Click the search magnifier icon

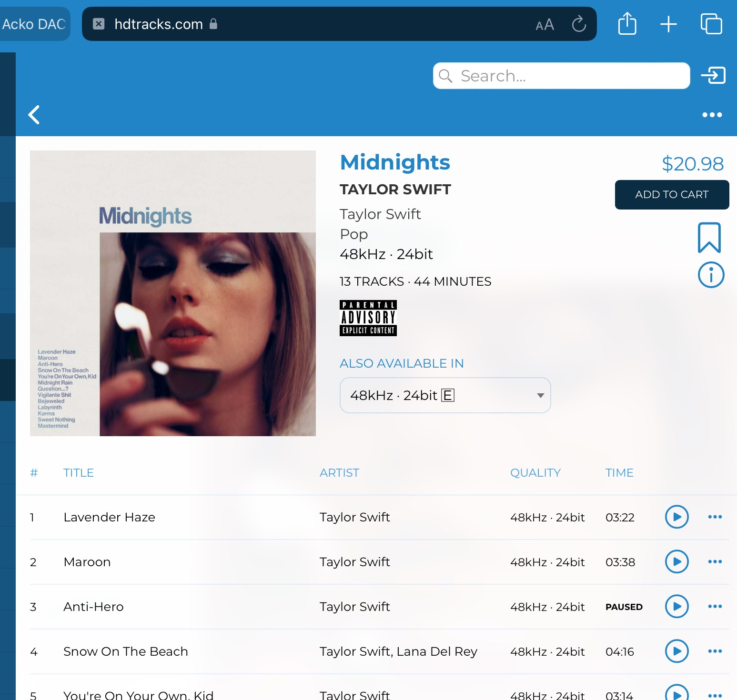[445, 76]
